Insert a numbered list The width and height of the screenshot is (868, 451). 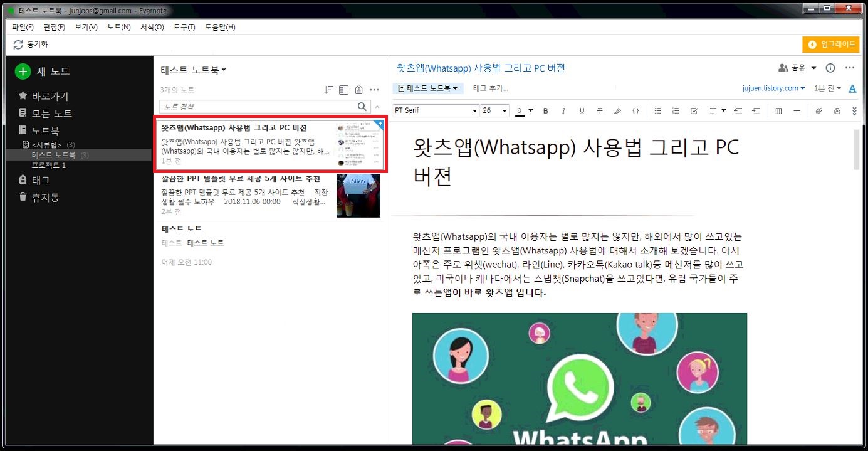coord(676,111)
